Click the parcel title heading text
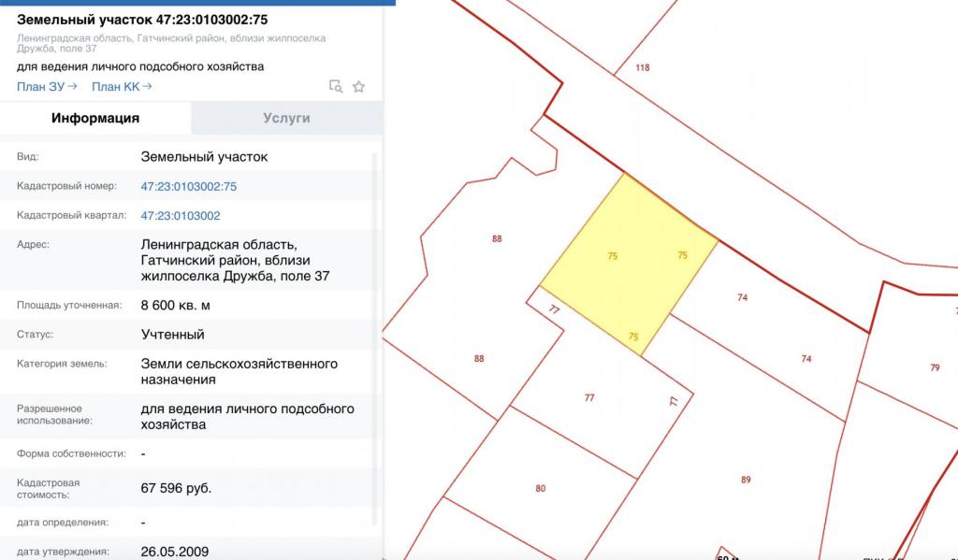958x560 pixels. coord(142,20)
